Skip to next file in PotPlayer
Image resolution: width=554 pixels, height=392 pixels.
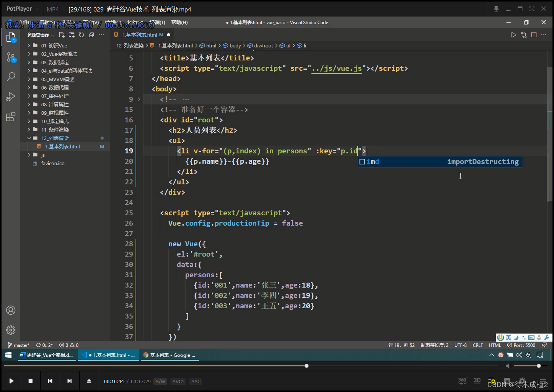point(69,381)
